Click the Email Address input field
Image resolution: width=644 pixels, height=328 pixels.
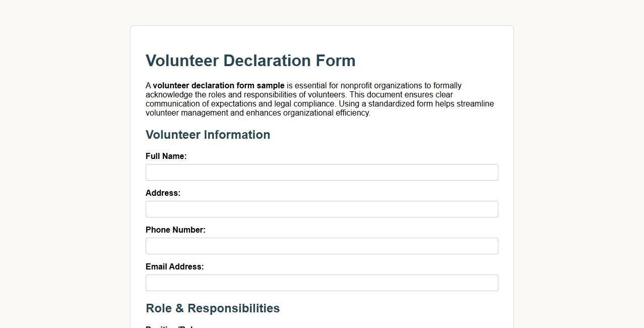(321, 283)
